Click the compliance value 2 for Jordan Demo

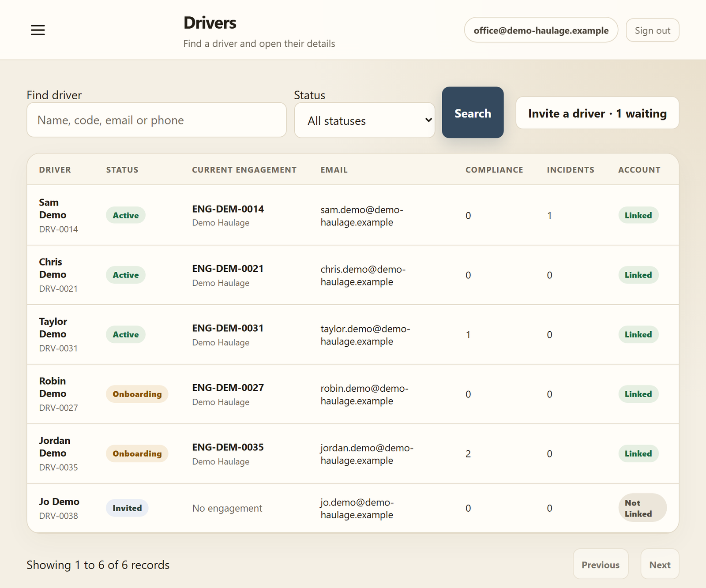pyautogui.click(x=468, y=454)
